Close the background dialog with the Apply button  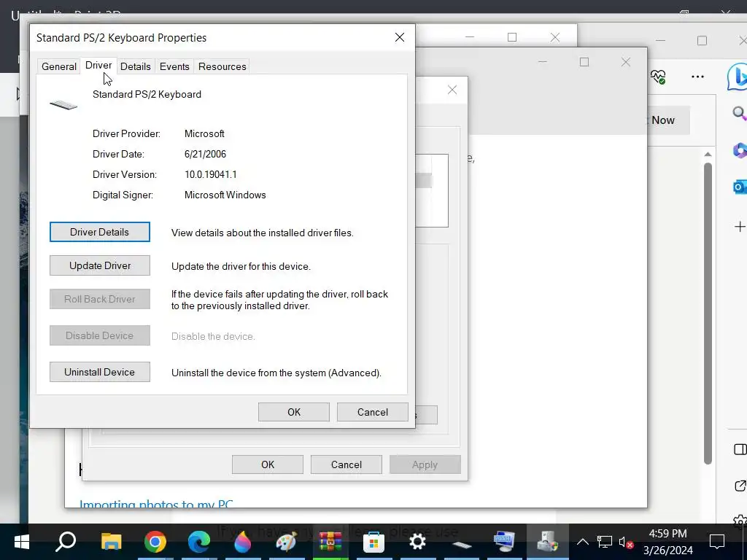pos(452,90)
